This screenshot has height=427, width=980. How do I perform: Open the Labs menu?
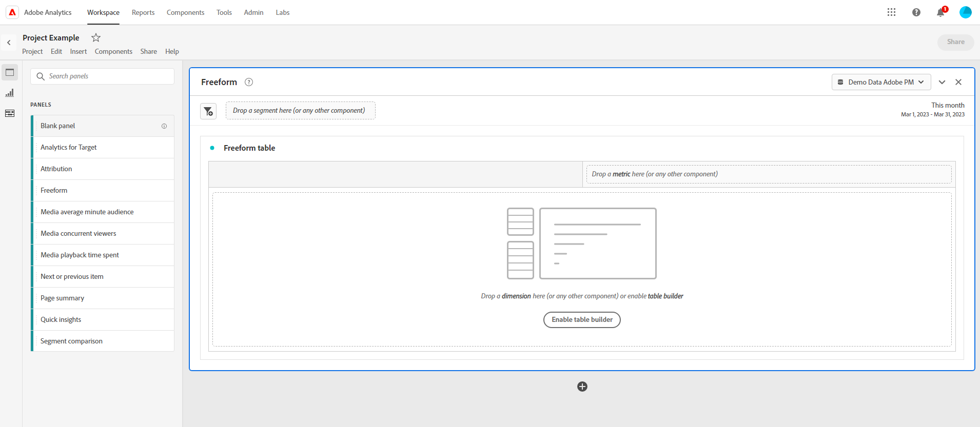[x=283, y=12]
